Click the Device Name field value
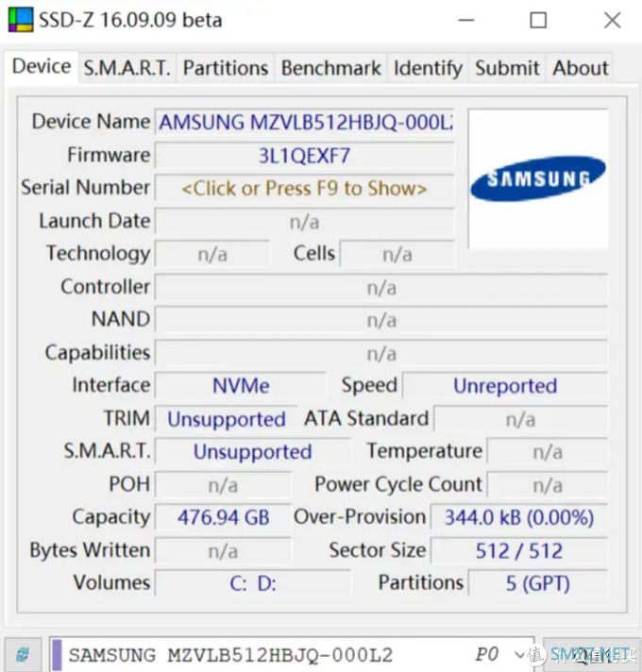Viewport: 642px width, 672px height. [304, 123]
